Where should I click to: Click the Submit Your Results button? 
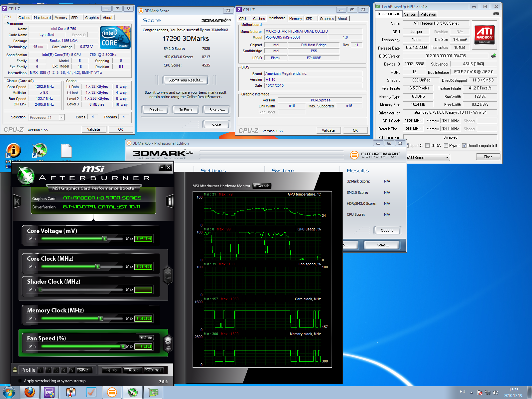coord(186,80)
